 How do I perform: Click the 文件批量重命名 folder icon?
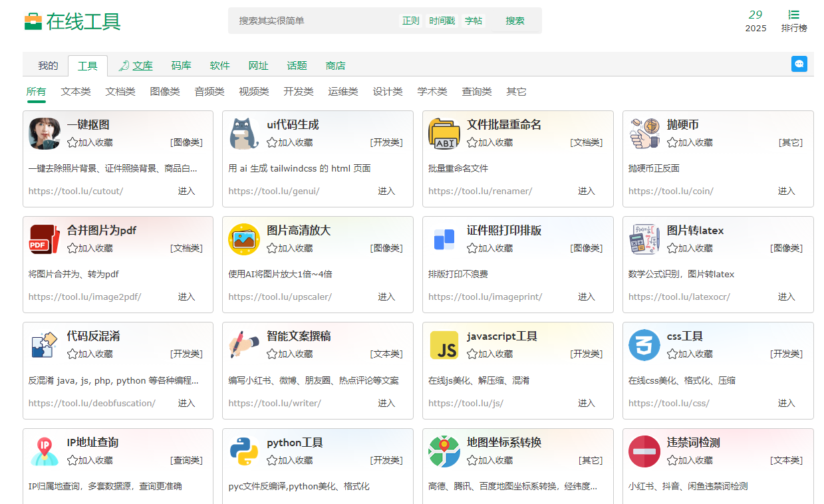444,134
